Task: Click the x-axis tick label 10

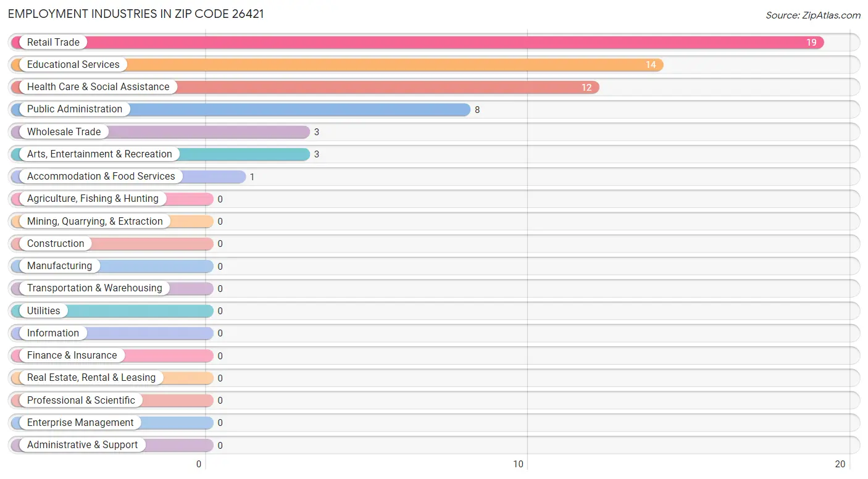Action: click(519, 464)
